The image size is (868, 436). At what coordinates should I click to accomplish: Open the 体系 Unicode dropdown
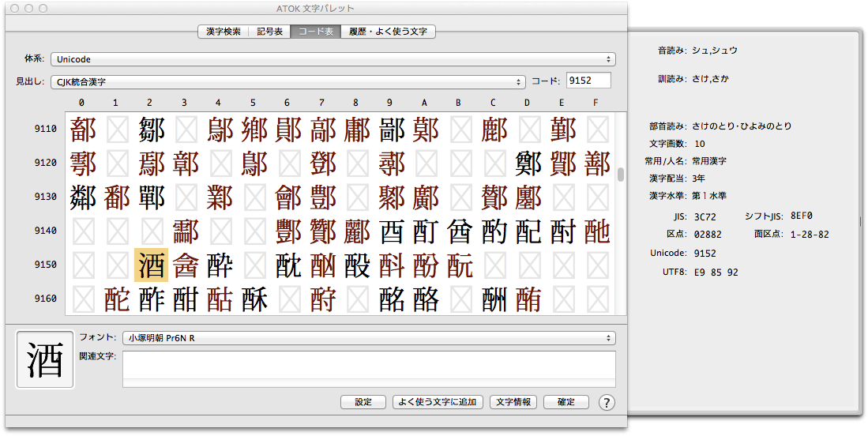(x=333, y=59)
